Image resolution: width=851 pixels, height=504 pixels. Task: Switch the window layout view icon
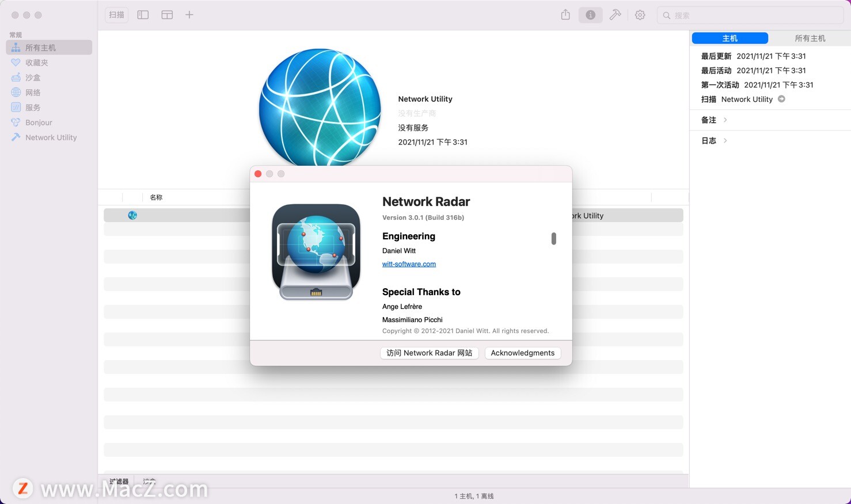tap(167, 15)
